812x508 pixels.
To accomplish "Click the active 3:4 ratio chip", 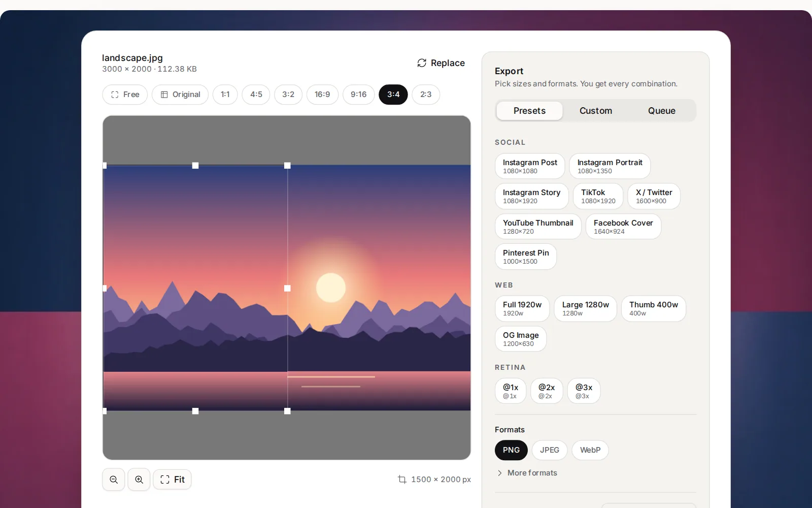I will (x=393, y=94).
